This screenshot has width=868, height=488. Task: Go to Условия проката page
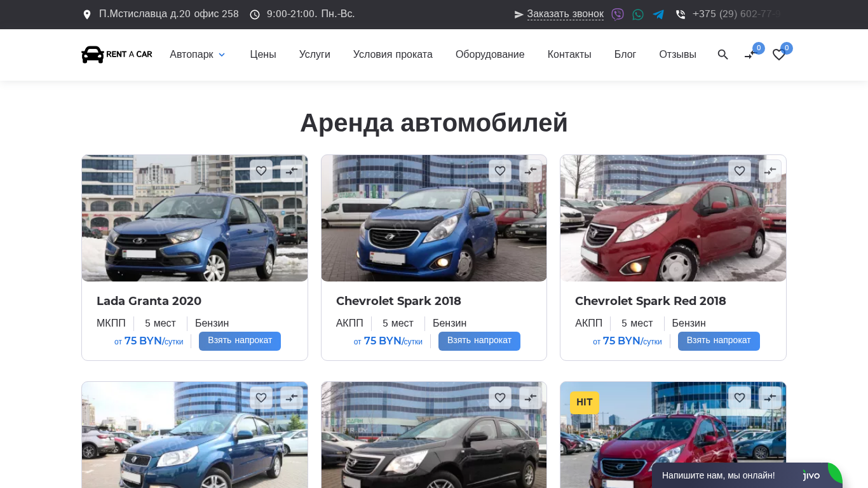[393, 55]
